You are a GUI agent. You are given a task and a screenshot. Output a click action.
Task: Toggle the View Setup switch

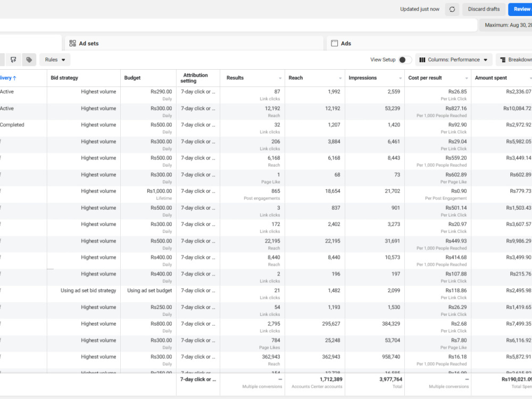pyautogui.click(x=405, y=60)
